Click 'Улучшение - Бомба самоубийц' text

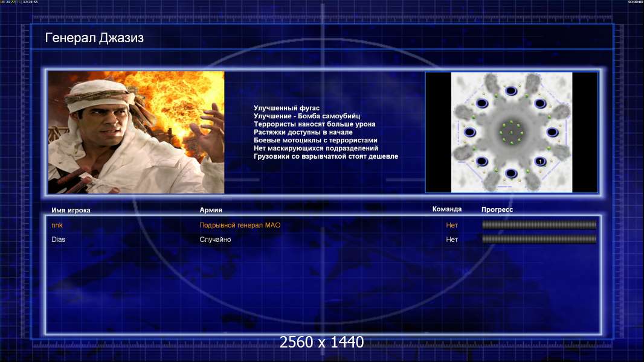(x=307, y=116)
